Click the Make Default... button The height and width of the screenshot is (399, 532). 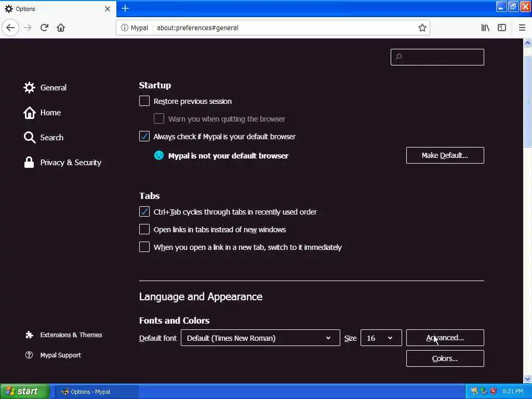(445, 155)
